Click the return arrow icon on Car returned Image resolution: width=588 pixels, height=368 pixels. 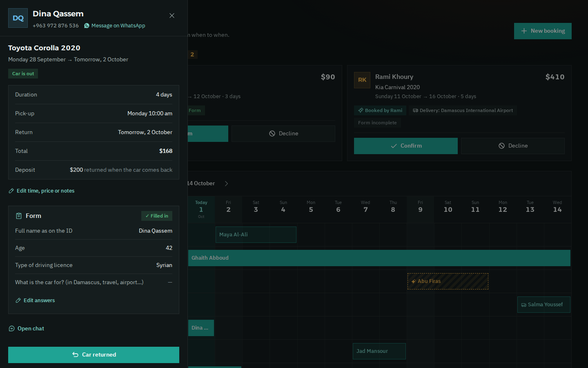click(76, 355)
